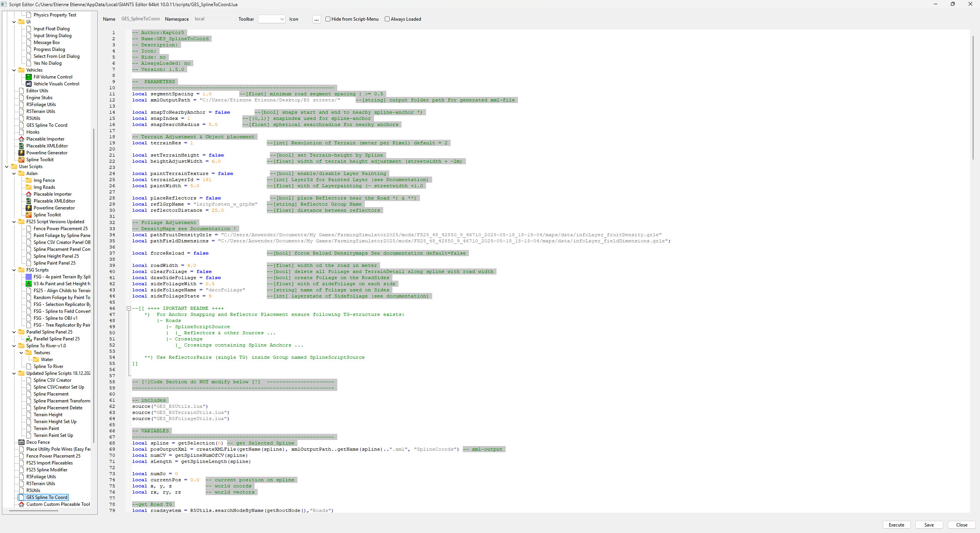Select the Hooks script file icon
Image resolution: width=980 pixels, height=533 pixels.
click(21, 132)
